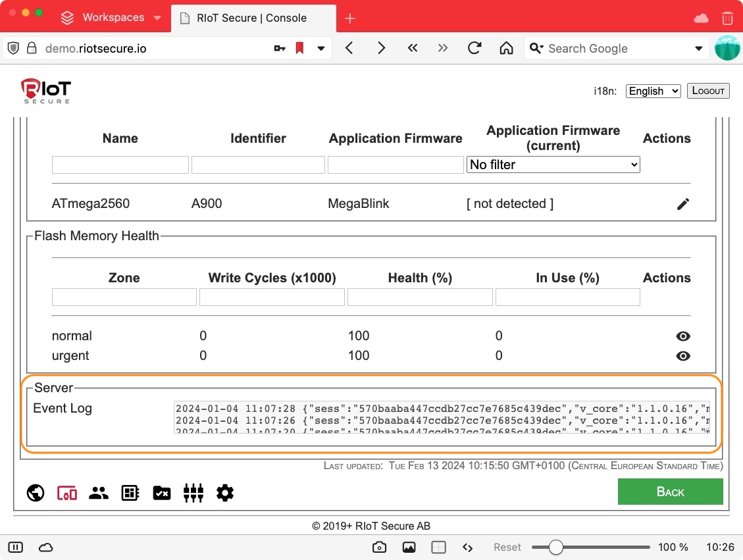The height and width of the screenshot is (560, 743).
Task: Expand the search engine selector dropdown
Action: coord(699,48)
